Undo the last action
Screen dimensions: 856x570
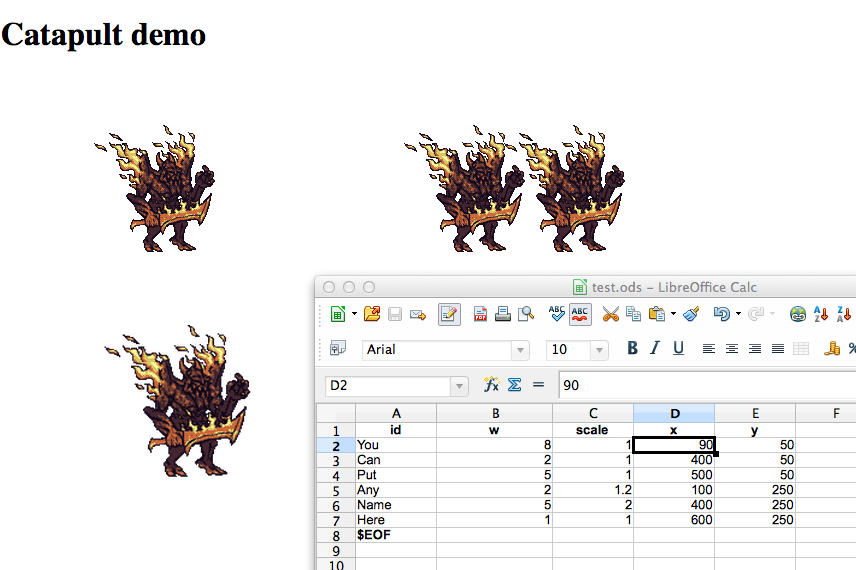click(x=722, y=313)
